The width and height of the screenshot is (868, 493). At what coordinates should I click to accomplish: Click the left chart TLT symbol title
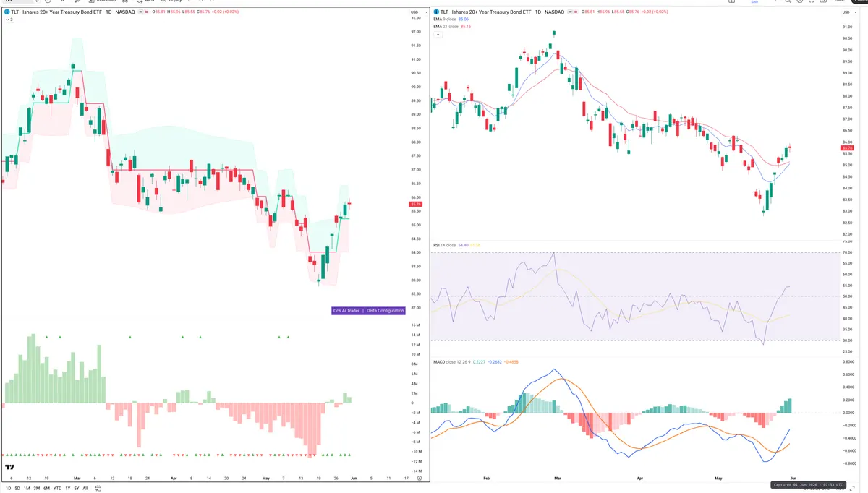pyautogui.click(x=72, y=12)
